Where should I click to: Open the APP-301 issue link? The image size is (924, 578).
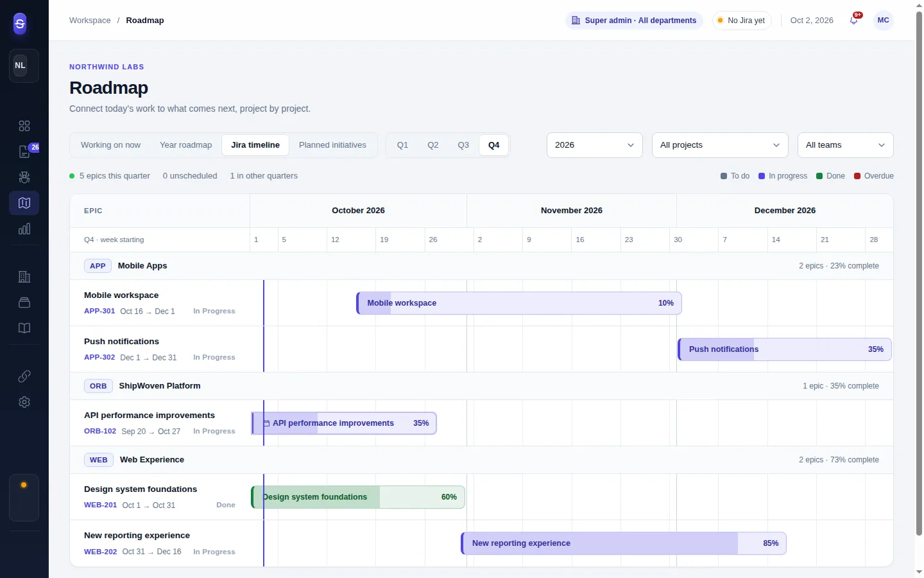[99, 311]
